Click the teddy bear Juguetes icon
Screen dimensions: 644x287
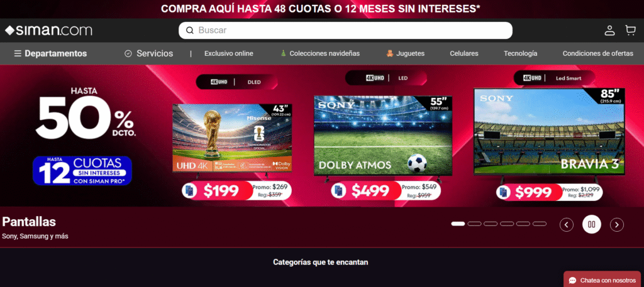tap(390, 53)
